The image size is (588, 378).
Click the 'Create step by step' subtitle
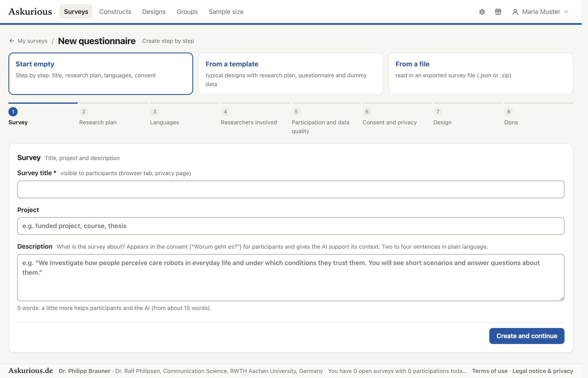pyautogui.click(x=168, y=41)
